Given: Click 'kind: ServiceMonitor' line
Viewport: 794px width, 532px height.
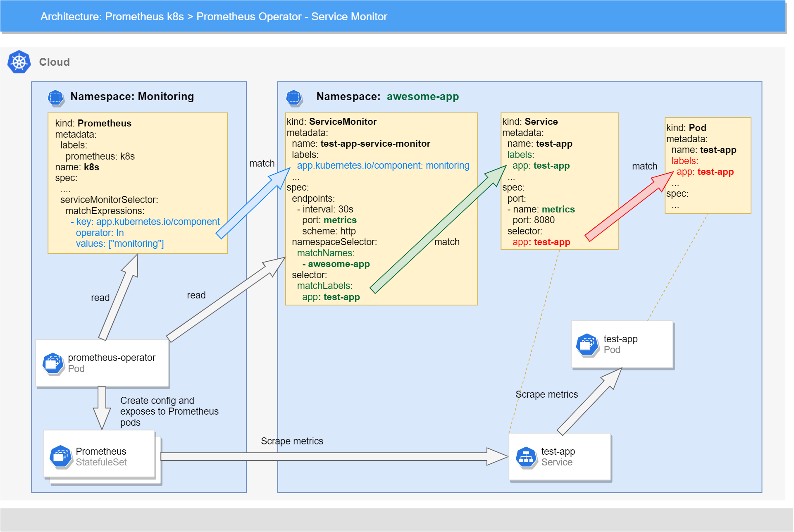Looking at the screenshot, I should 331,122.
